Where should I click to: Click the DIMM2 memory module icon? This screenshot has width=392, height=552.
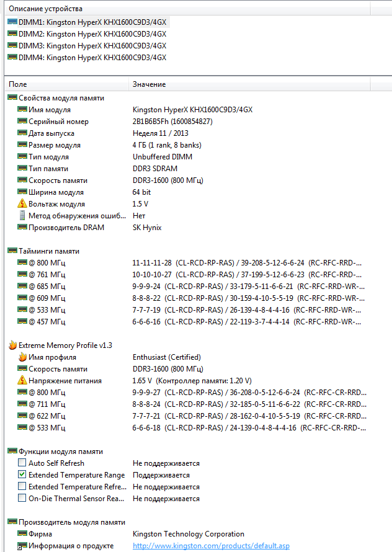point(12,33)
